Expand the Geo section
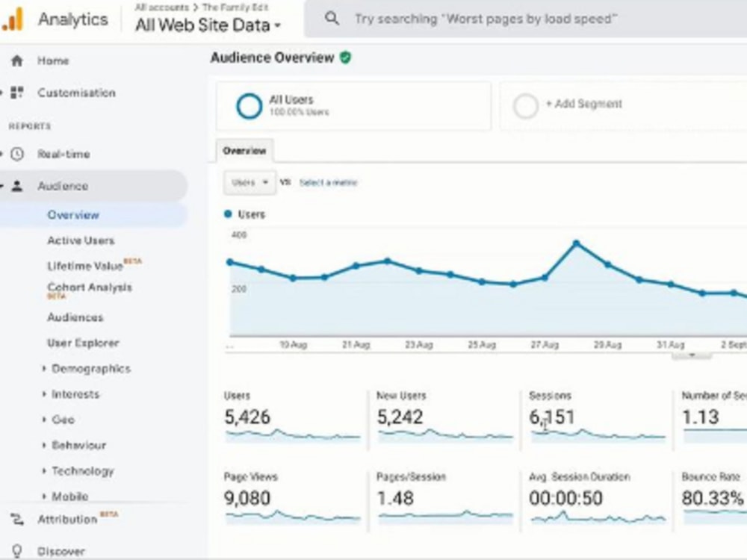 tap(44, 419)
